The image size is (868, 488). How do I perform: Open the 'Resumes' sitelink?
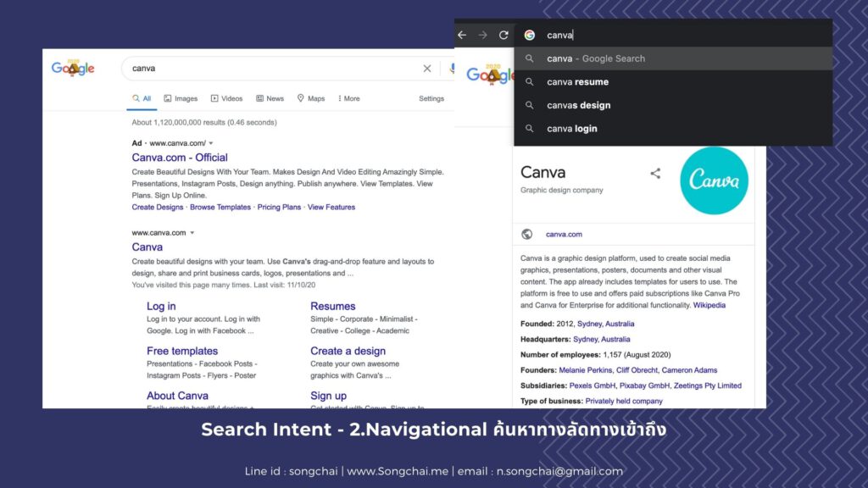point(332,306)
